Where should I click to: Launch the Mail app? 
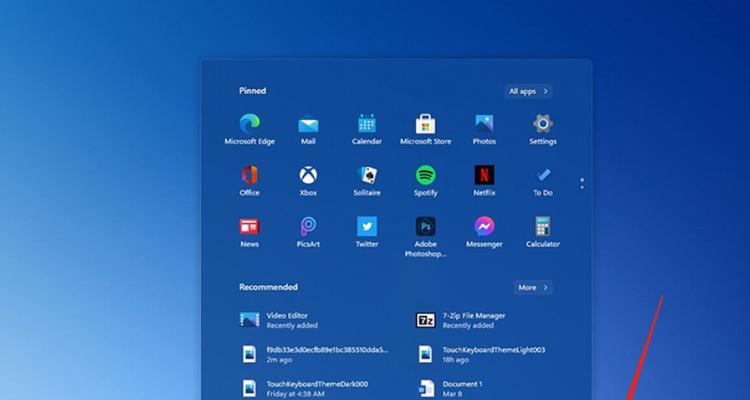click(x=308, y=129)
